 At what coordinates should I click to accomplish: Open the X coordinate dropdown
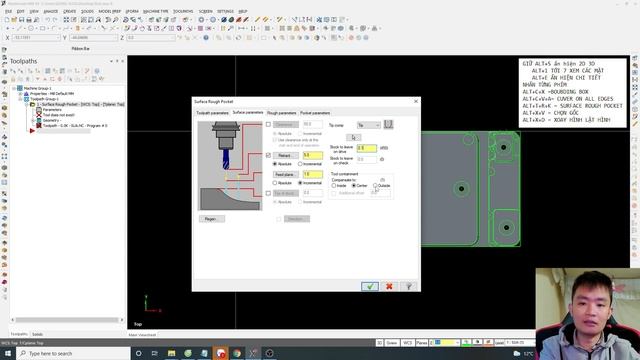(58, 38)
